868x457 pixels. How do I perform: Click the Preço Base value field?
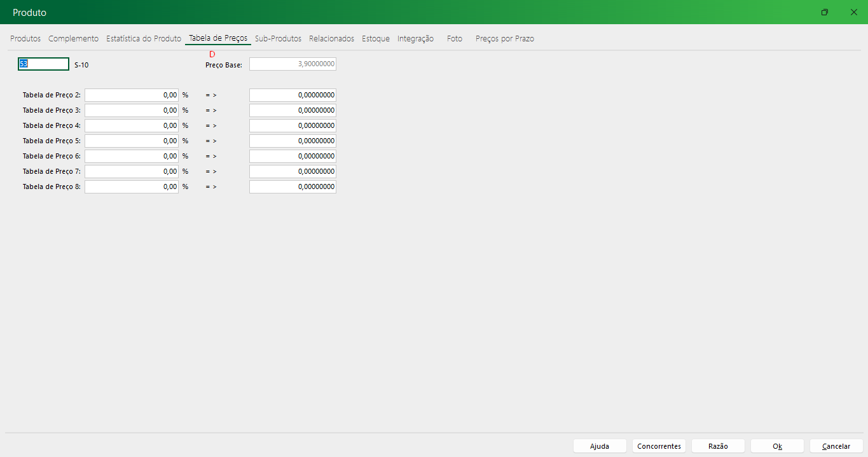293,64
